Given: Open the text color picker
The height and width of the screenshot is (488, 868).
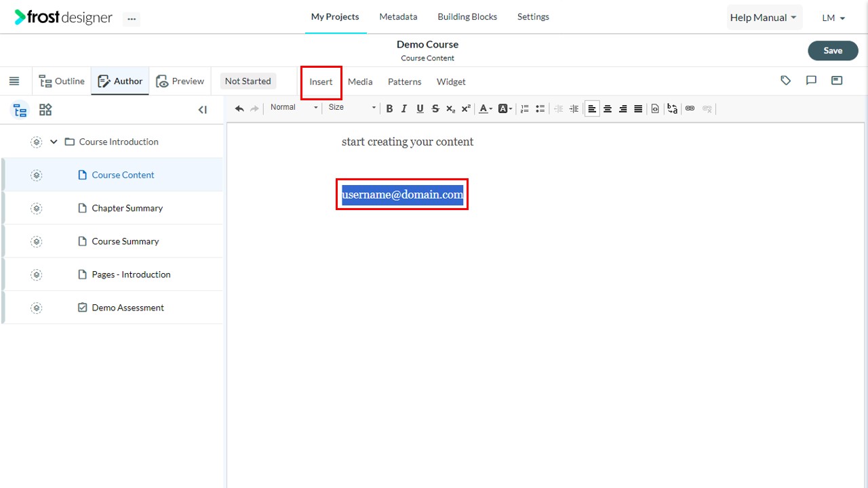Looking at the screenshot, I should pyautogui.click(x=486, y=108).
